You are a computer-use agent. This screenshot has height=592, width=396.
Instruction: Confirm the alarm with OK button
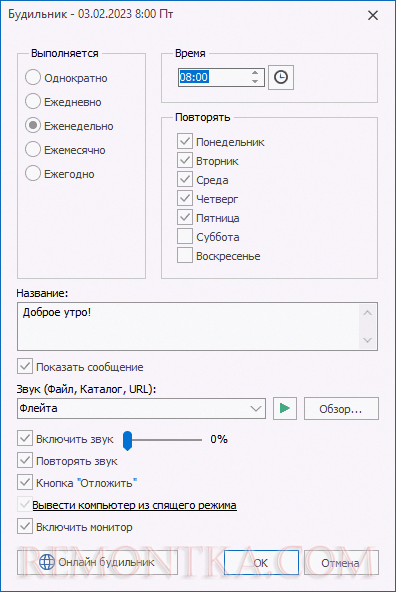[261, 563]
